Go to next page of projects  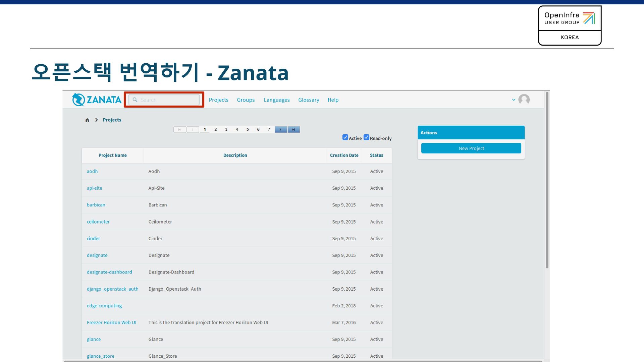pos(281,129)
